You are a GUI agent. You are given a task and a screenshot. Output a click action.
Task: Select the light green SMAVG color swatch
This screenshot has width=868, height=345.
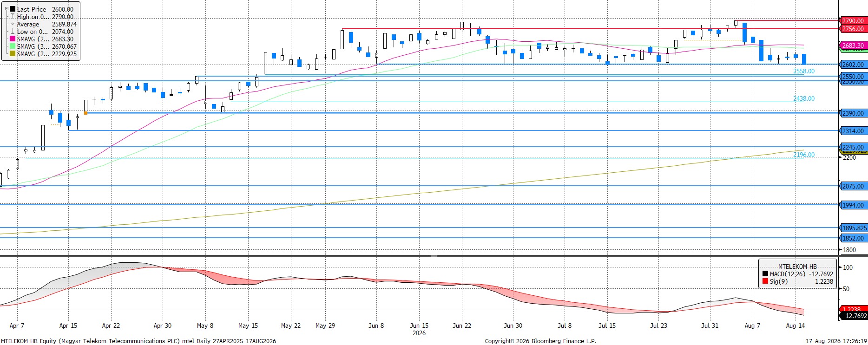13,46
